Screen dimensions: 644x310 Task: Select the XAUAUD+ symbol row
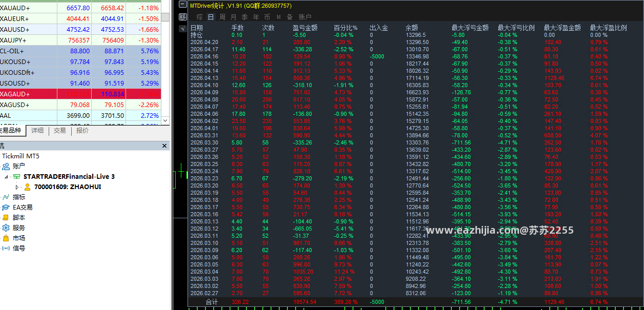80,8
